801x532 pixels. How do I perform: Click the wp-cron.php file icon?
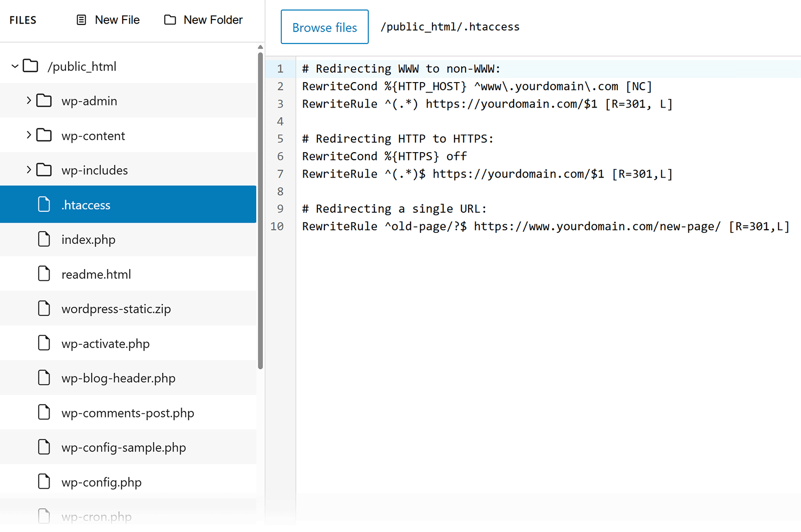[x=44, y=515]
